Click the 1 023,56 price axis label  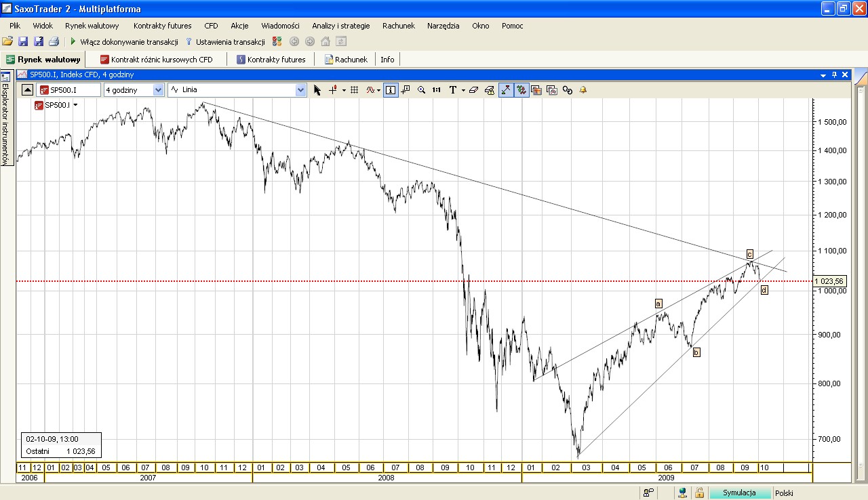point(830,281)
